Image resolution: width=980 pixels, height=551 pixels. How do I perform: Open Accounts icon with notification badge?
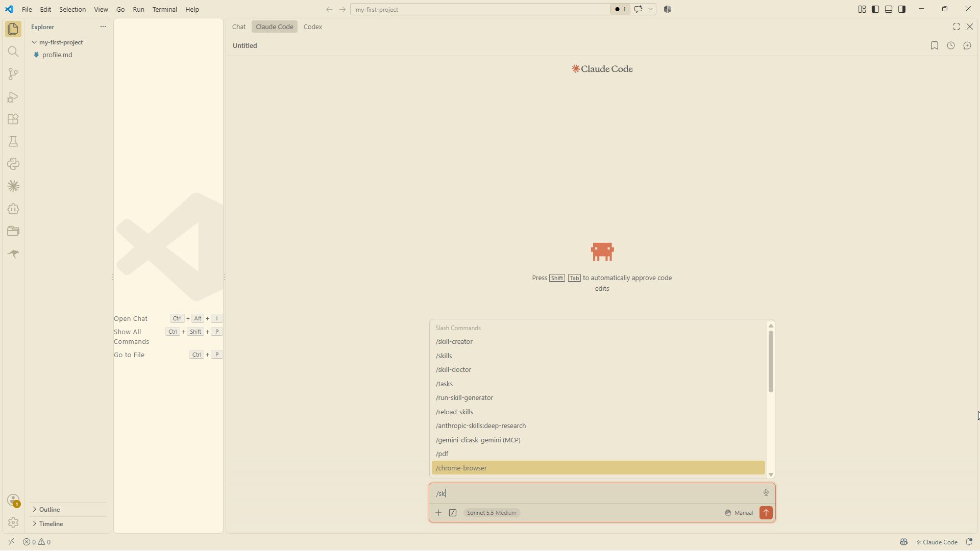coord(13,500)
